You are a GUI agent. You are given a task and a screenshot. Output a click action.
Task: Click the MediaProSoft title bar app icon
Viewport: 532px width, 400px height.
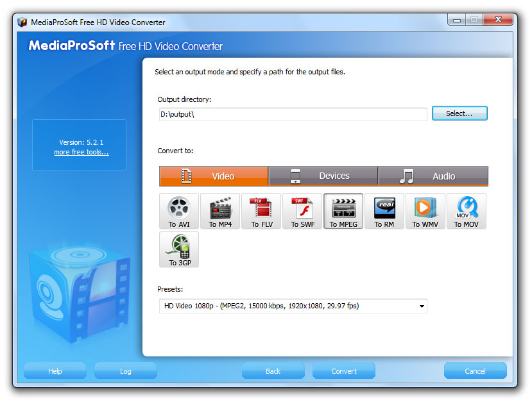pos(22,22)
